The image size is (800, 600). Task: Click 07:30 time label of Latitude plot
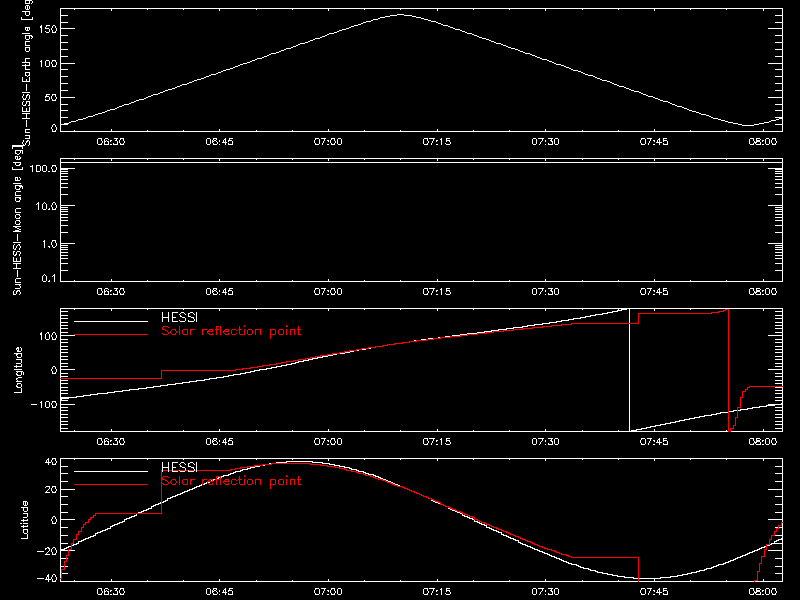pos(545,591)
